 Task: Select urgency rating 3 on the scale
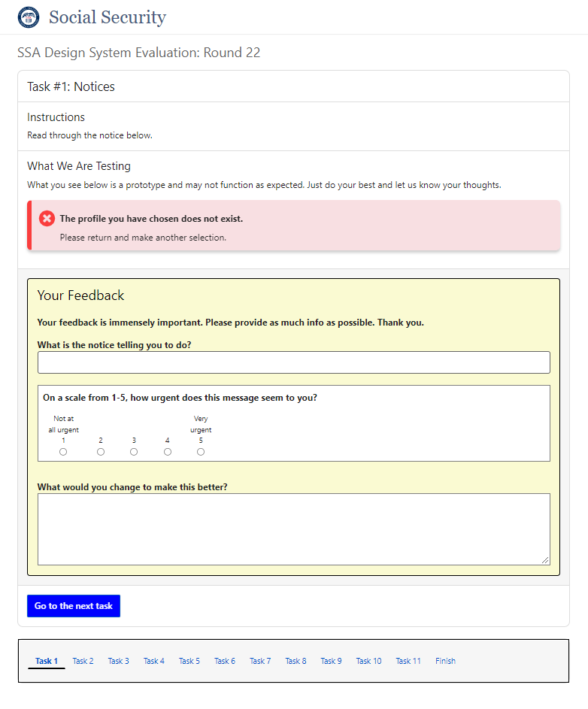(x=134, y=451)
